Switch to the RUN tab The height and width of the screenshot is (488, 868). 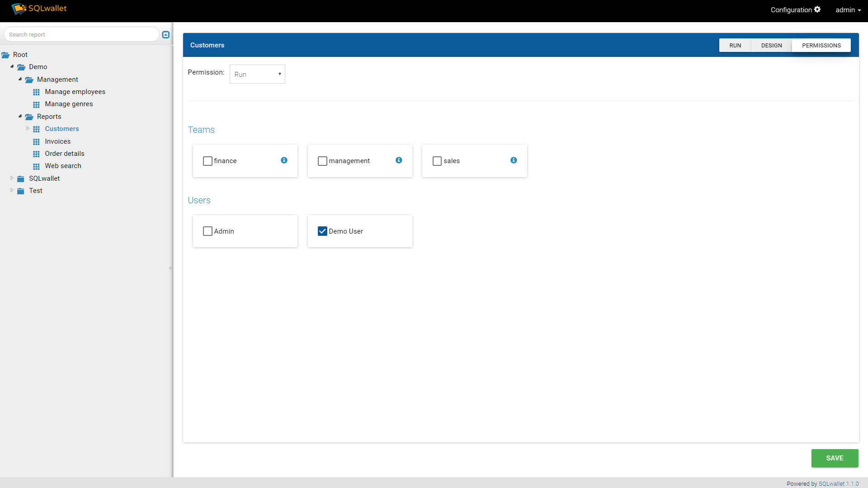(x=735, y=46)
